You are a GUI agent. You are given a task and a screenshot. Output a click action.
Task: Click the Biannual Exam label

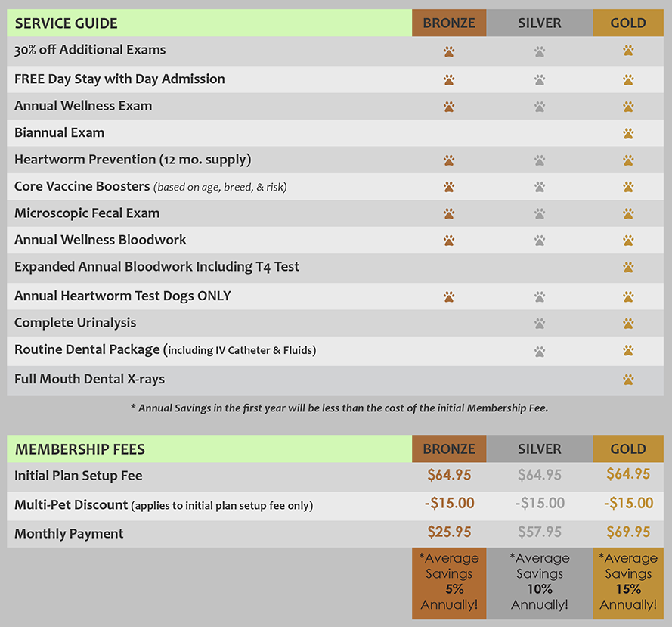(59, 132)
